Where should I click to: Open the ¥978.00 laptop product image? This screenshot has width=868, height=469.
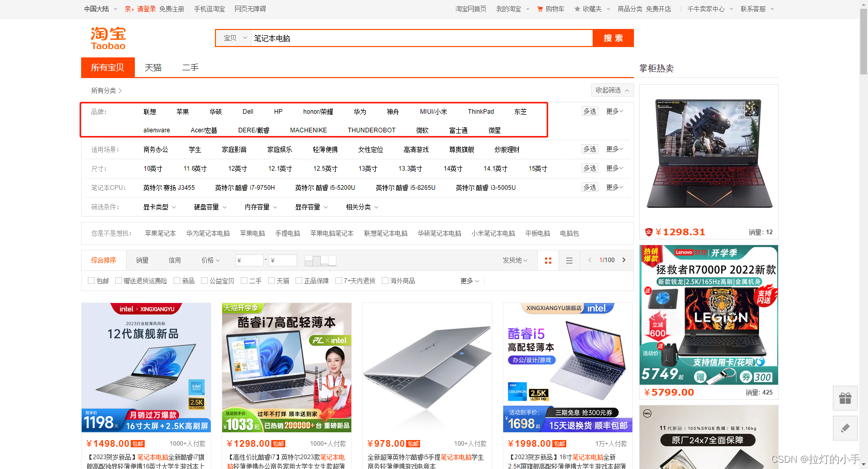427,367
